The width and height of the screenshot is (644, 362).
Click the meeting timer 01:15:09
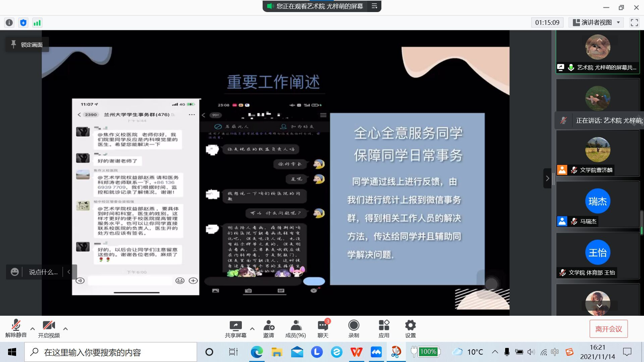pyautogui.click(x=547, y=22)
